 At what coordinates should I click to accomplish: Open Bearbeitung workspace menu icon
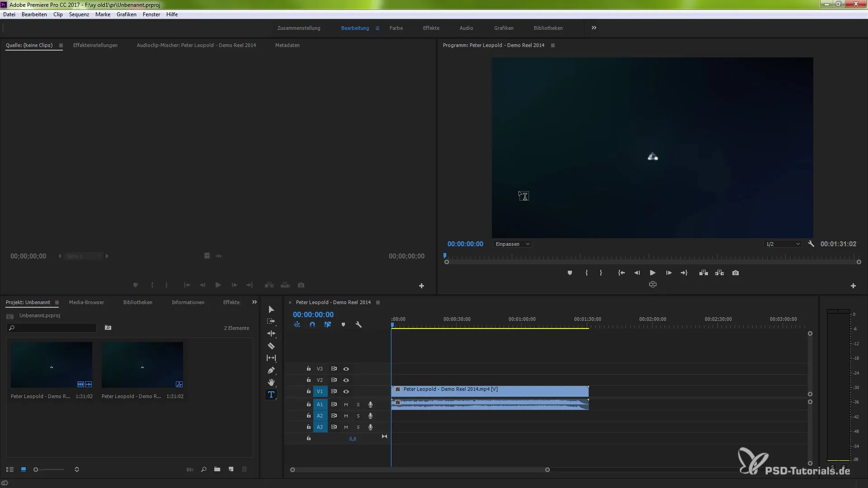pos(377,28)
